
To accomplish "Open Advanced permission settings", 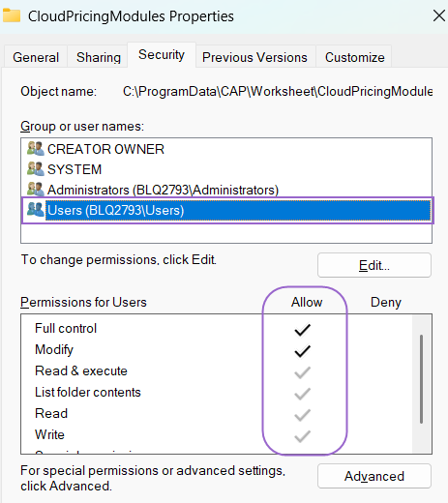I will click(x=374, y=476).
